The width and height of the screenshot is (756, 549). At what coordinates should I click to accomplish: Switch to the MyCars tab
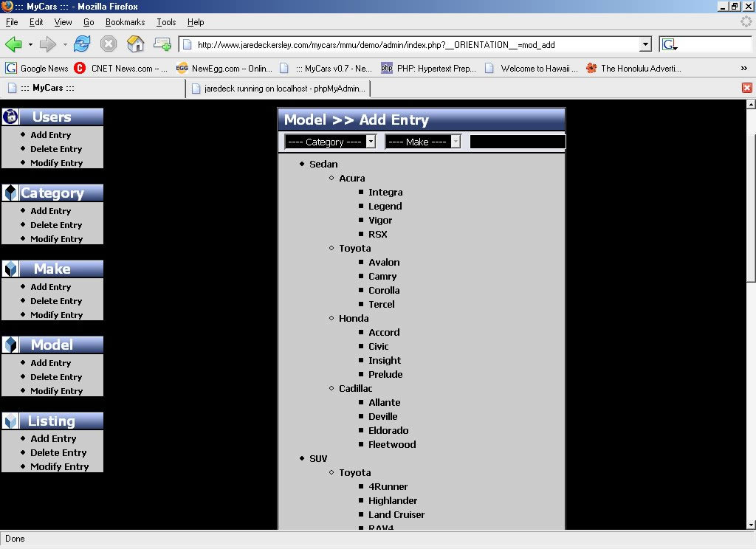tap(93, 89)
